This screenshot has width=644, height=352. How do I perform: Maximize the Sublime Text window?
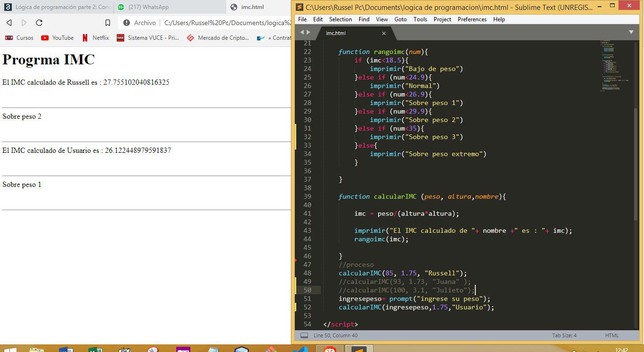coord(612,6)
